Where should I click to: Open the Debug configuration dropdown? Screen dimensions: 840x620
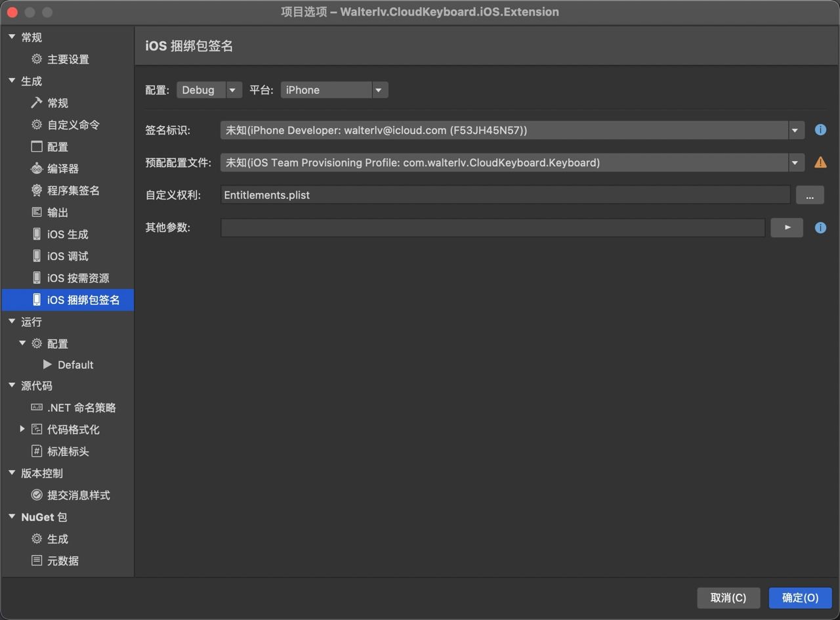[233, 90]
